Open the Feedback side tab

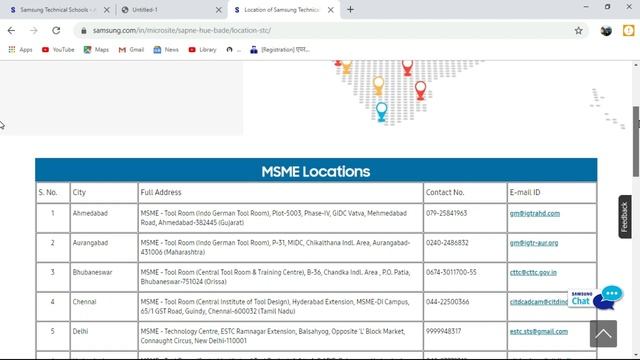pos(624,217)
